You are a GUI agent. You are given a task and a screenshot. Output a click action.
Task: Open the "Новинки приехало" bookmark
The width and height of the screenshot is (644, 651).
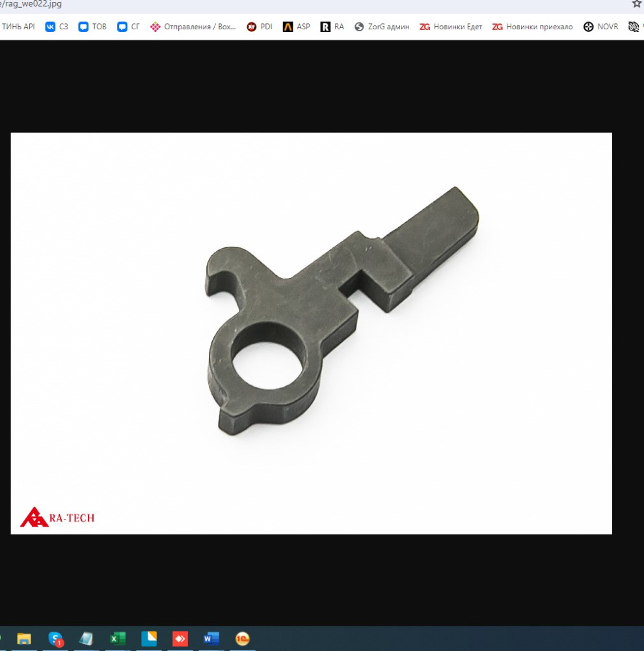coord(532,27)
